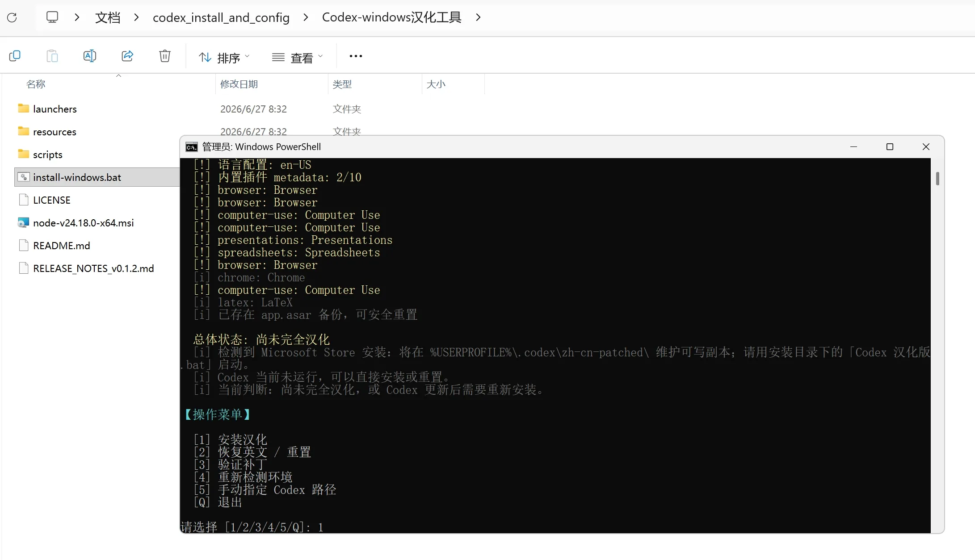The height and width of the screenshot is (560, 975).
Task: Expand chevron after 文档 in breadcrumb
Action: pos(137,17)
